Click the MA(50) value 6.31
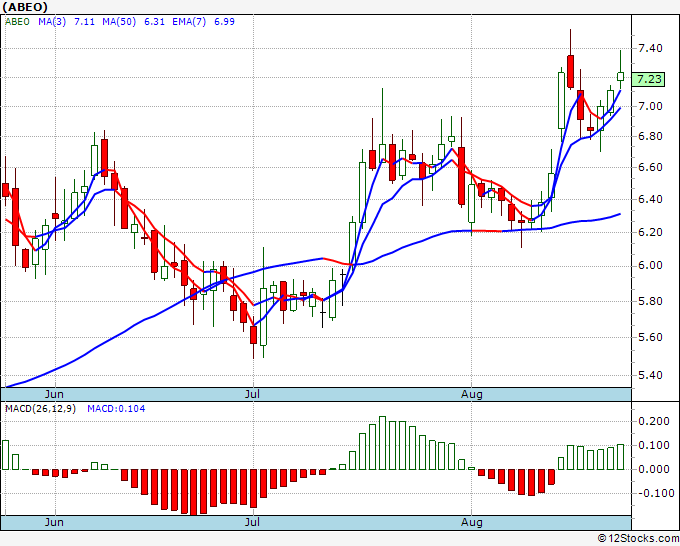Image resolution: width=680 pixels, height=546 pixels. point(154,22)
